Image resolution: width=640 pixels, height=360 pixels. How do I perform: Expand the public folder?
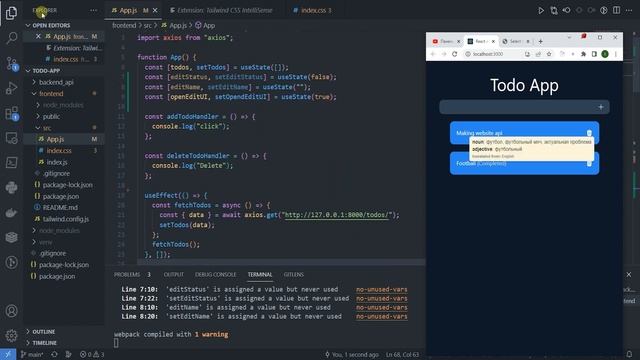51,116
